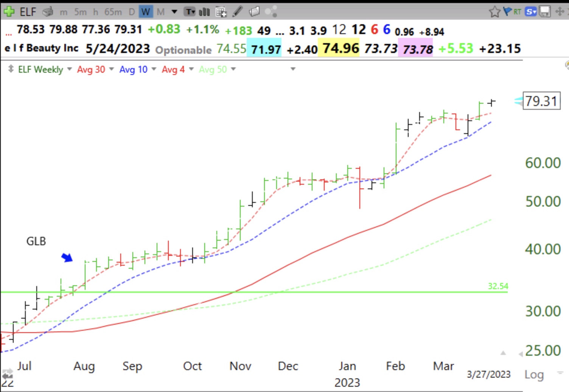This screenshot has height=392, width=569.
Task: Open the more-timeframes dropdown arrow
Action: (174, 12)
